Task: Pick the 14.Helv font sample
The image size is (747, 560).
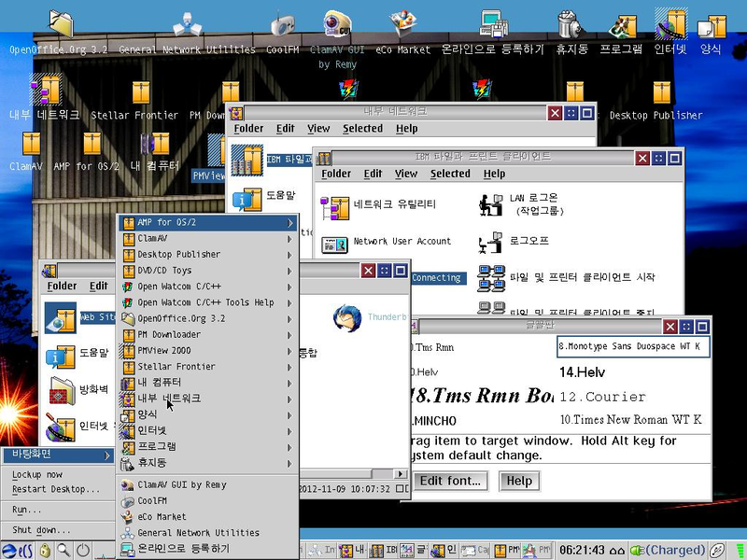Action: [x=584, y=371]
